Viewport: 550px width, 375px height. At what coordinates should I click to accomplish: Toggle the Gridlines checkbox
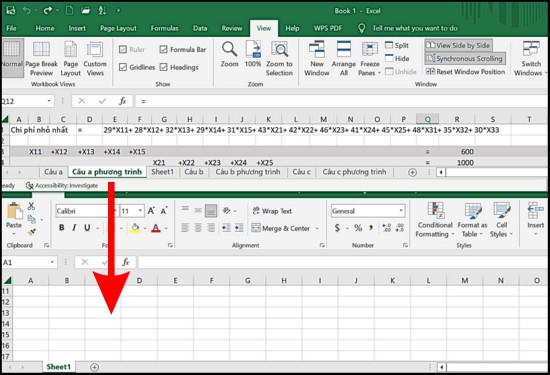point(123,67)
